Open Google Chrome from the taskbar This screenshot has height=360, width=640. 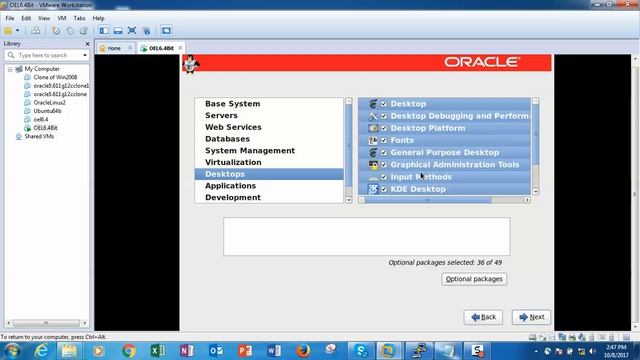129,351
